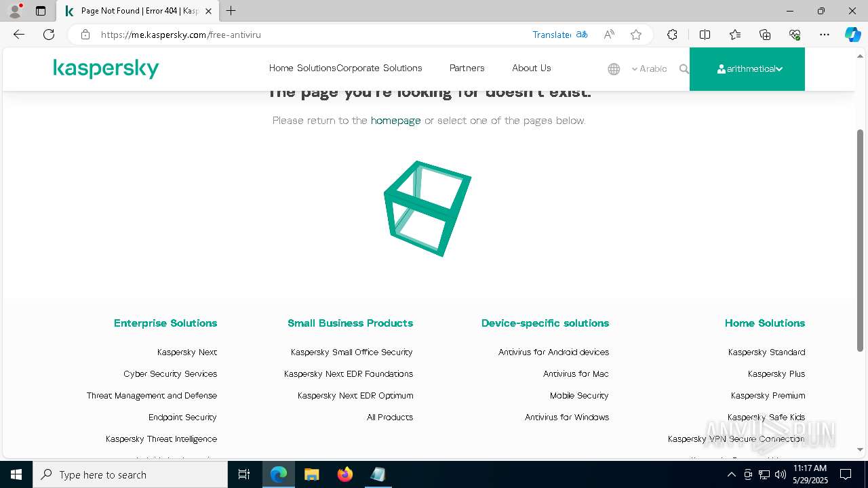Open All Products link
This screenshot has width=868, height=488.
coord(390,417)
